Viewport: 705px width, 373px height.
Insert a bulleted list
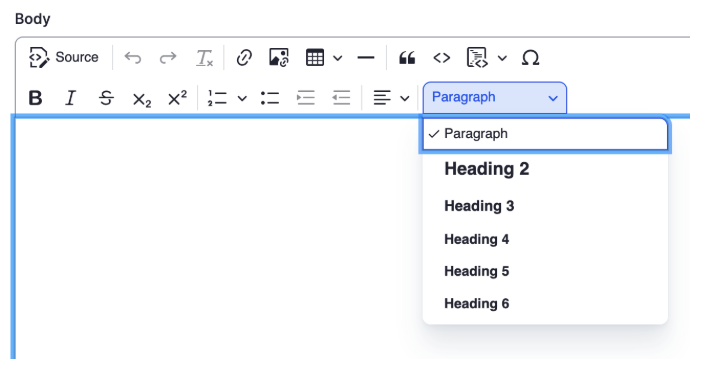tap(270, 98)
